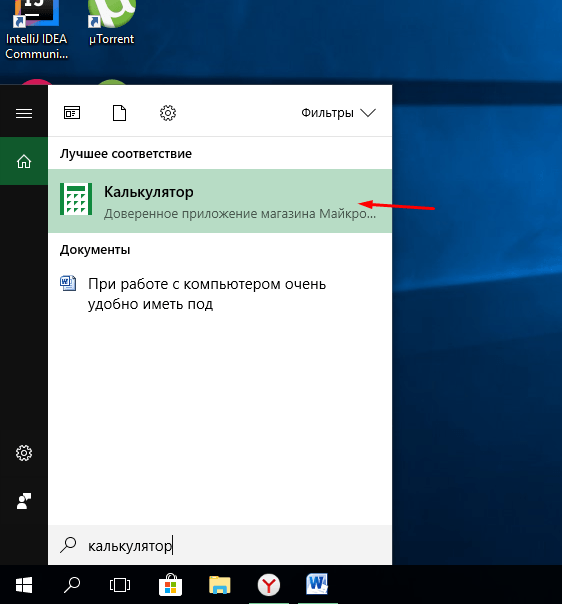Image resolution: width=562 pixels, height=604 pixels.
Task: Open the hamburger menu in search panel
Action: [24, 113]
